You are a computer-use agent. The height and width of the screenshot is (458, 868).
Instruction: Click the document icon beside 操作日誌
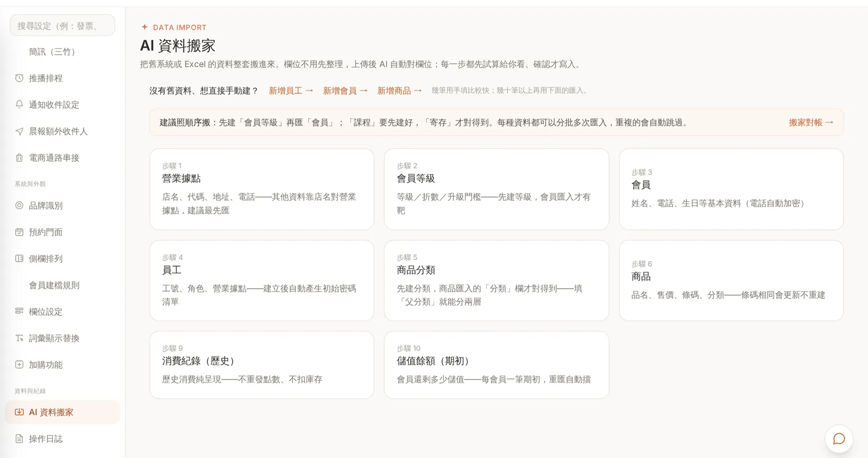tap(19, 438)
